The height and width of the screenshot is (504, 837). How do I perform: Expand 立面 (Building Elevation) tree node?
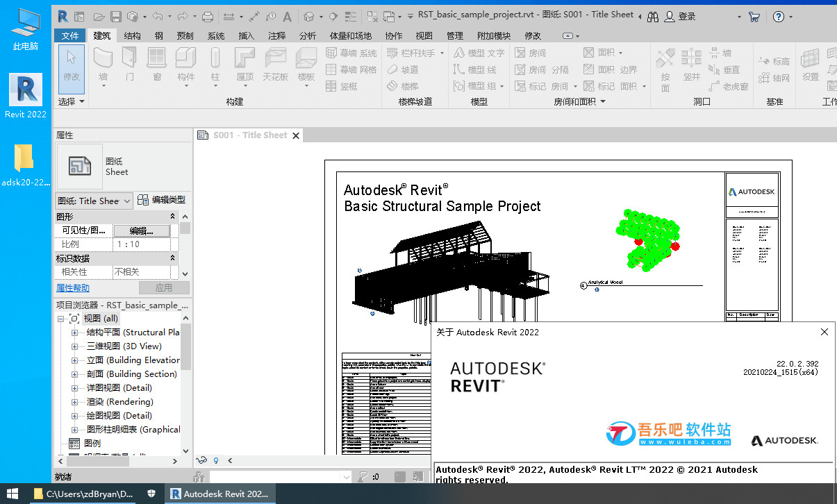pos(75,360)
